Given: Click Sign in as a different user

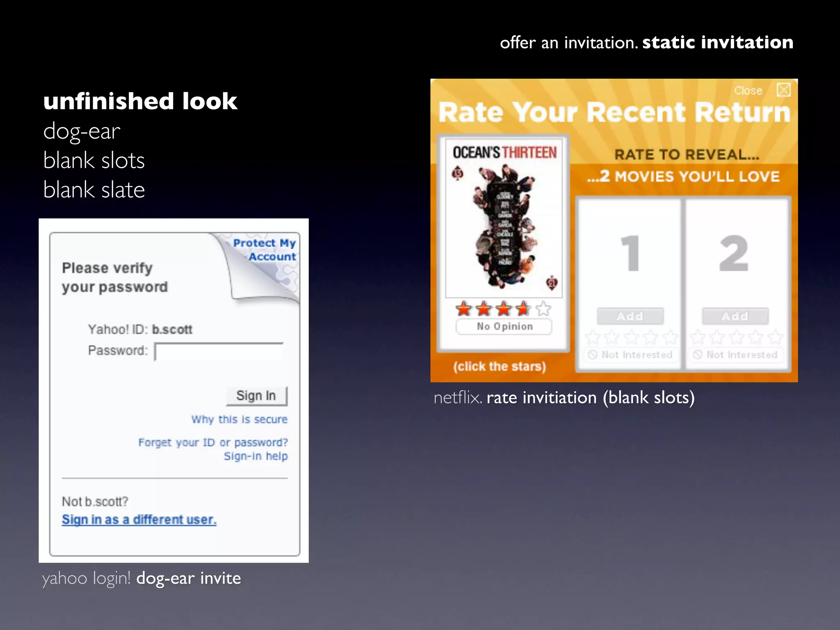Looking at the screenshot, I should (139, 520).
